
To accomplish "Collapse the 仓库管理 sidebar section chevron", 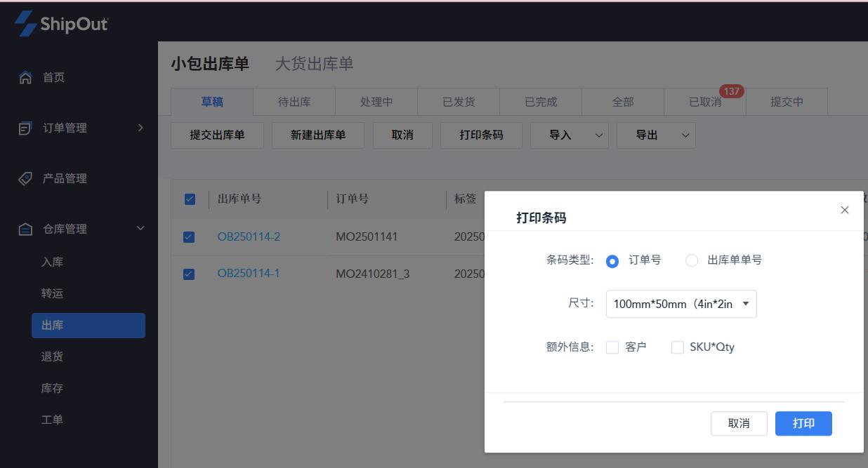I will (x=140, y=229).
